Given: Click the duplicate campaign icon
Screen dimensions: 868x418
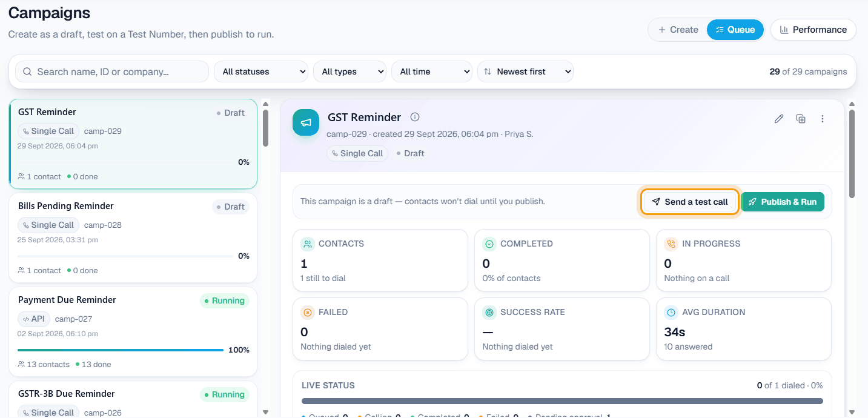Looking at the screenshot, I should coord(801,119).
